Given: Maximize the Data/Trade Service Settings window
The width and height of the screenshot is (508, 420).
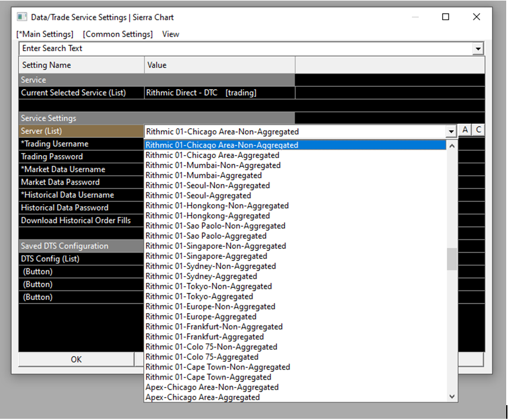Looking at the screenshot, I should pos(446,17).
